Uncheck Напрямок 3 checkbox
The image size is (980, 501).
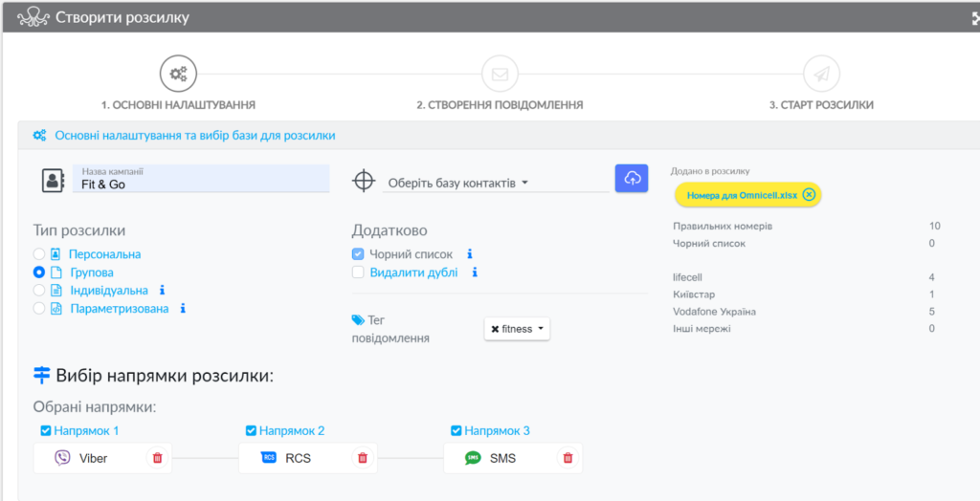pyautogui.click(x=457, y=430)
